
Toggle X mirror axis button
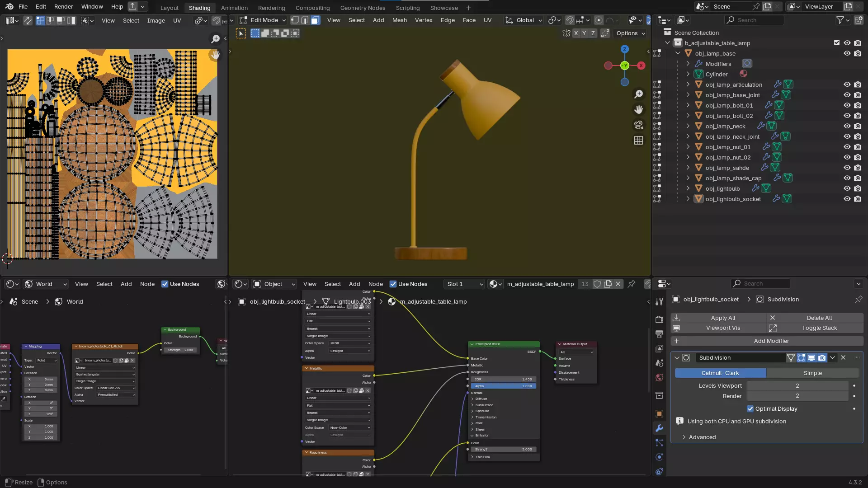(576, 33)
